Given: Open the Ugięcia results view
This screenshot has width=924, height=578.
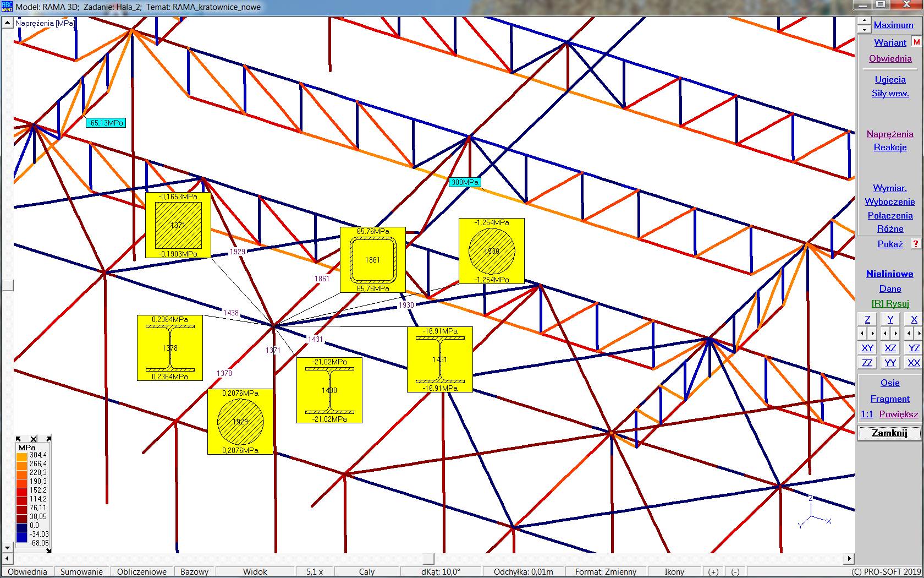Looking at the screenshot, I should [890, 79].
